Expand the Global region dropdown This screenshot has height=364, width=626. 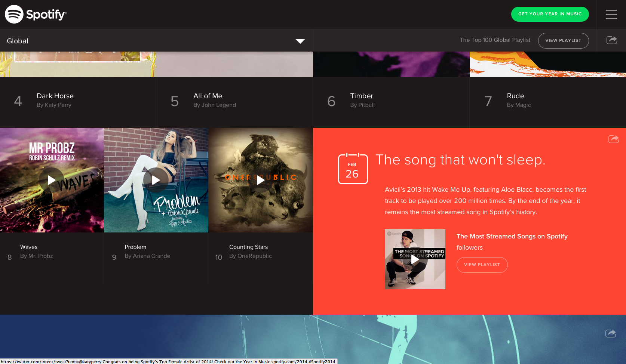pos(156,41)
